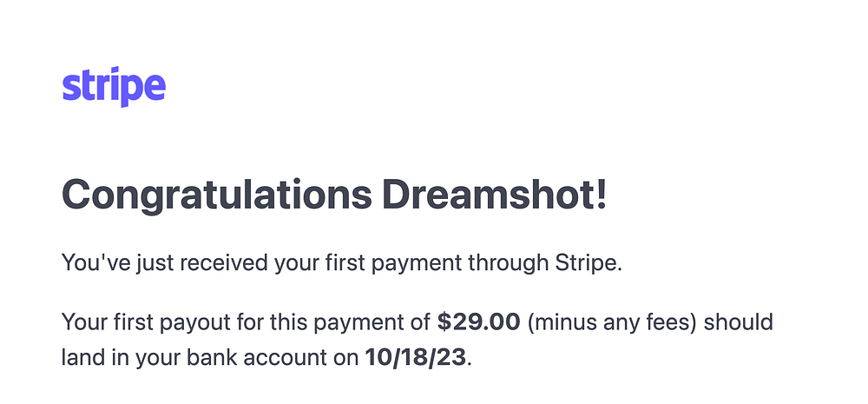
Task: Click the word Dreamshot! in the heading
Action: click(x=496, y=194)
